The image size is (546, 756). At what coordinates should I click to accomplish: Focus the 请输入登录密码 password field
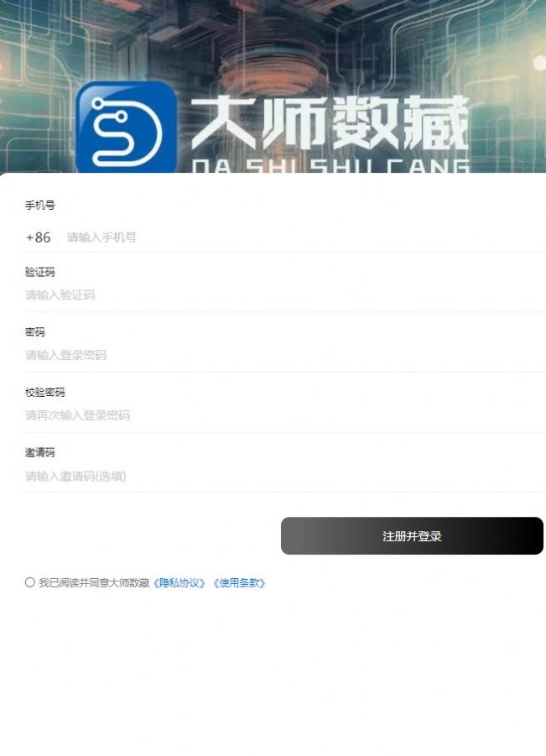[x=285, y=355]
